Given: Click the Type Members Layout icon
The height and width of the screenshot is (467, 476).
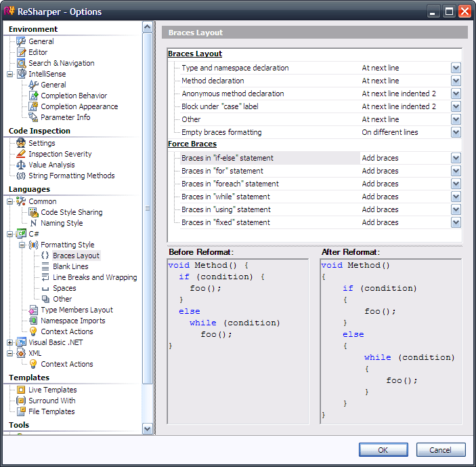Looking at the screenshot, I should point(33,310).
